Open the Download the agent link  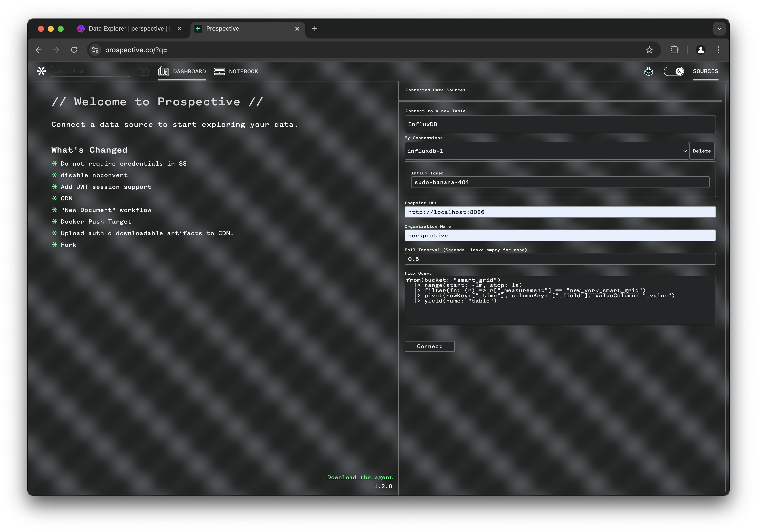click(360, 477)
